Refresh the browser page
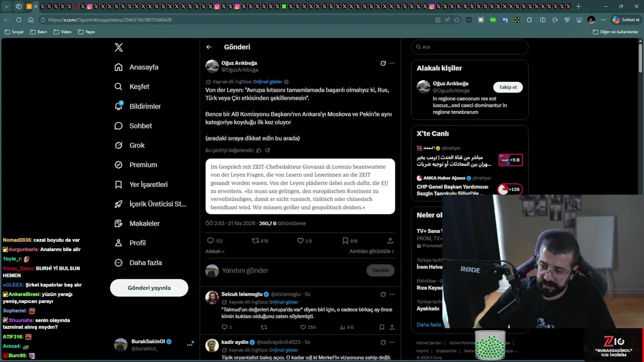 point(19,20)
